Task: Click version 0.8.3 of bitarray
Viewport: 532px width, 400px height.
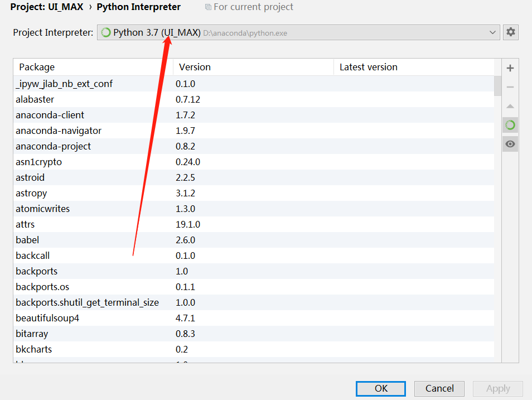Action: [185, 334]
